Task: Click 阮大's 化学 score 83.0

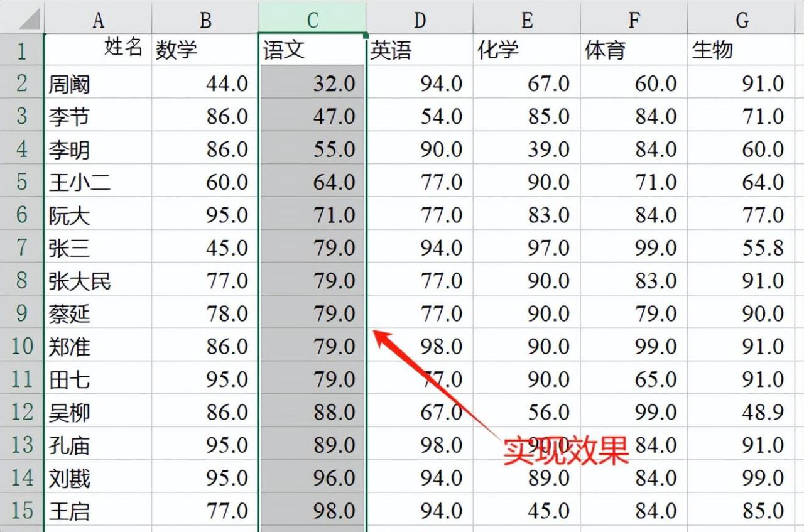Action: 527,214
